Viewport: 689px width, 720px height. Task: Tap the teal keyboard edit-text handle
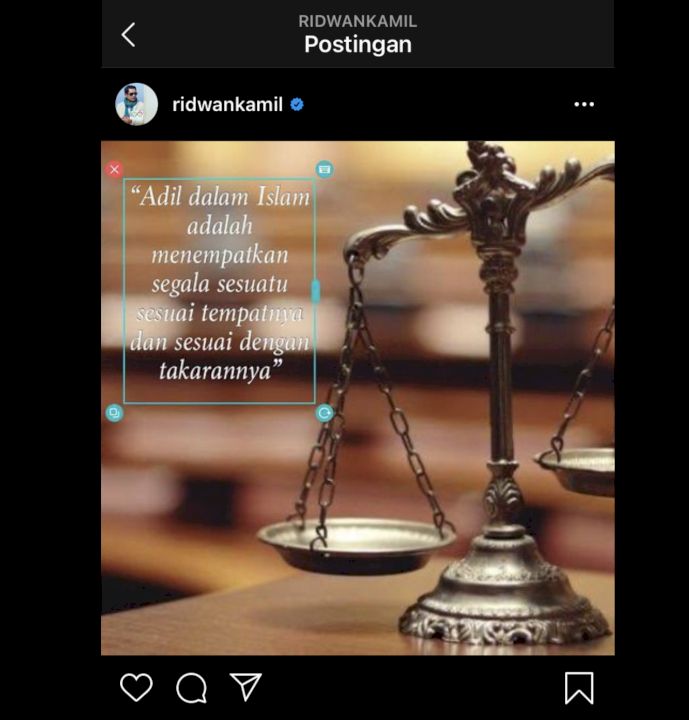pos(325,169)
